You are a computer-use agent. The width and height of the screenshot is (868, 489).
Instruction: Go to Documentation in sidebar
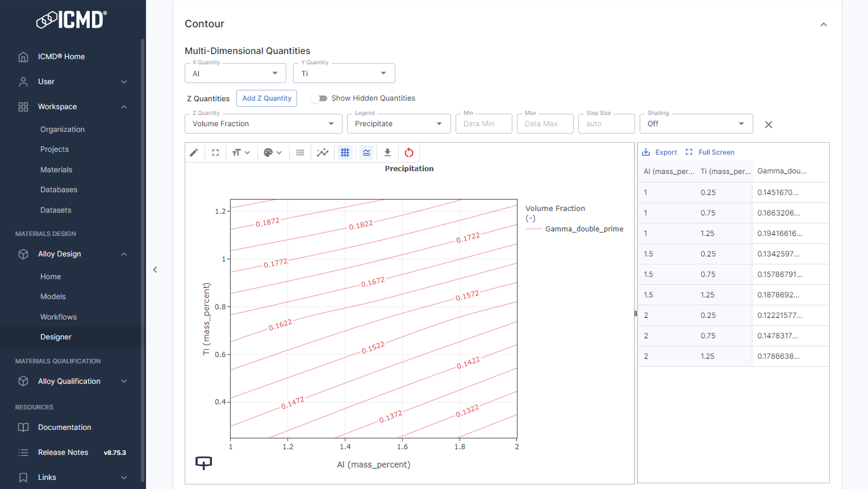(x=64, y=428)
